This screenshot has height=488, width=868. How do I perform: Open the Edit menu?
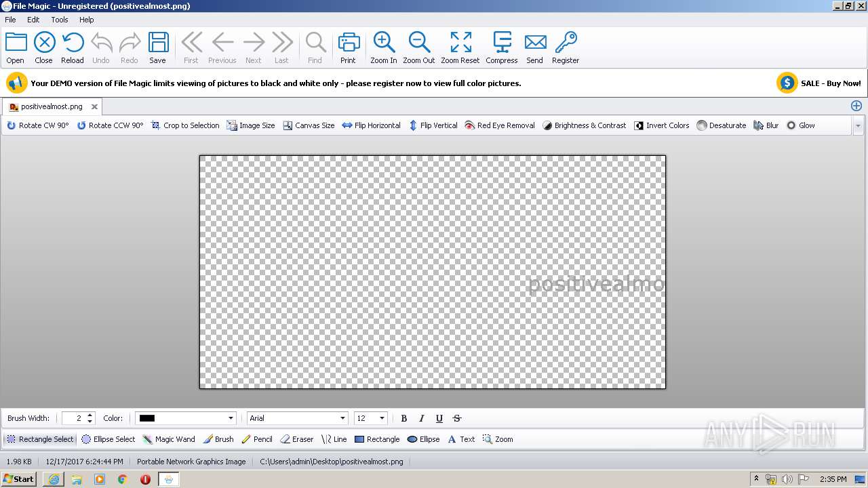pyautogui.click(x=33, y=20)
